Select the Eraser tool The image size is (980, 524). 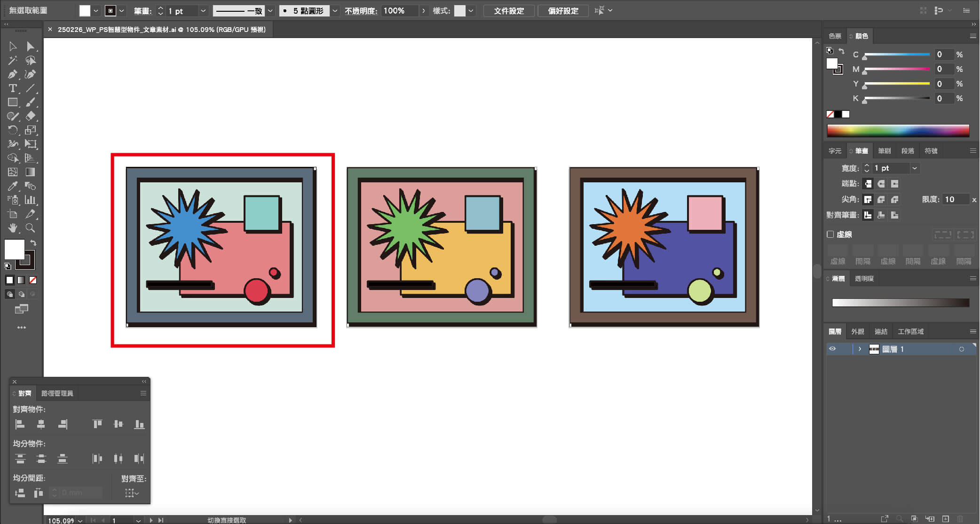(x=31, y=116)
